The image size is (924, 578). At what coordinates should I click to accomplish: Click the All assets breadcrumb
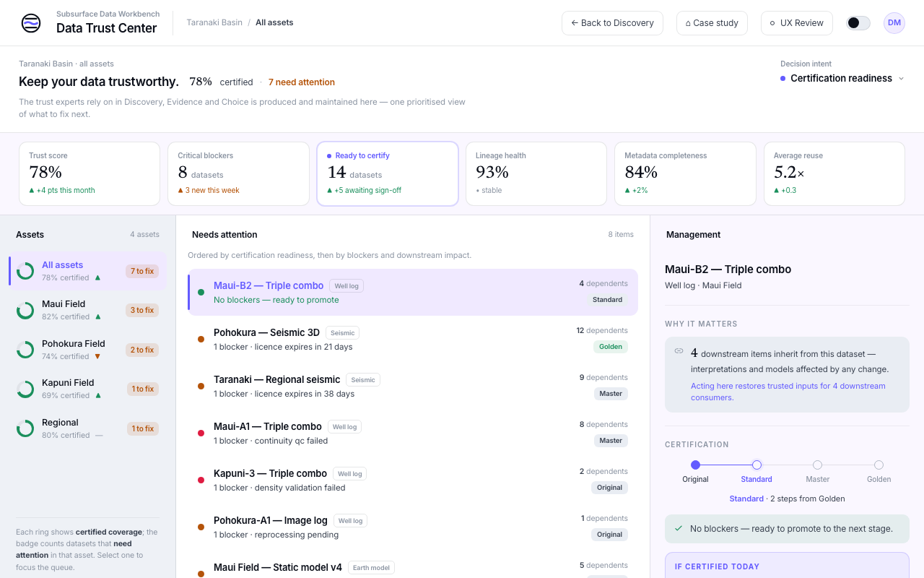[x=274, y=22]
